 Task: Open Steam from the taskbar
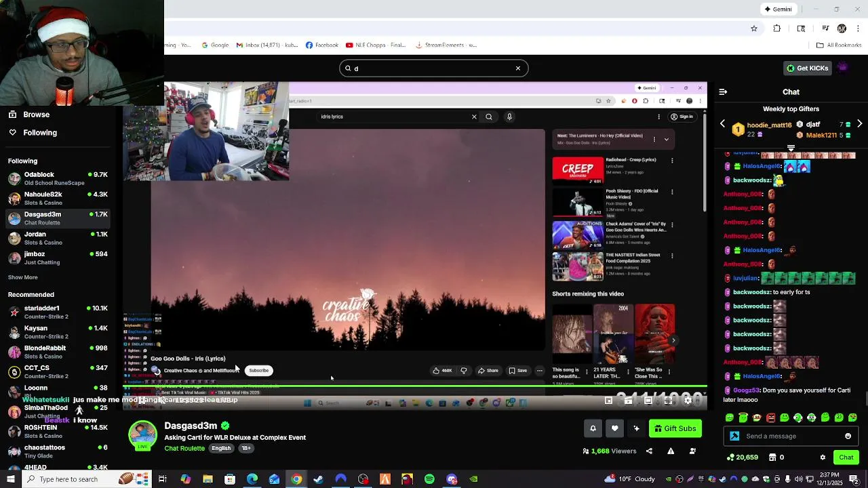318,479
